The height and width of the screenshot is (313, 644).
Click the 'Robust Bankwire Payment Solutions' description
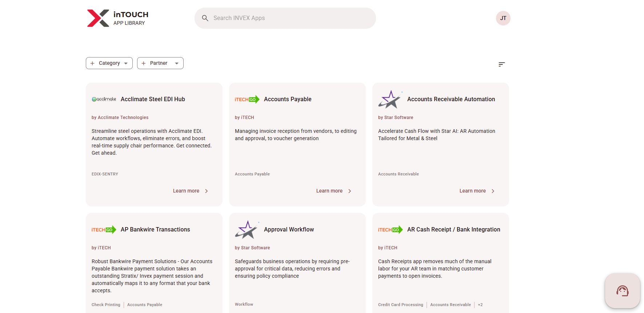[152, 276]
